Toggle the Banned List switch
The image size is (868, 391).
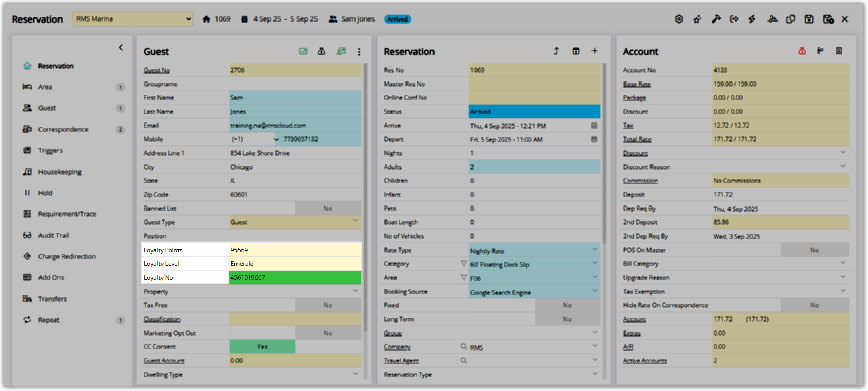pyautogui.click(x=328, y=209)
